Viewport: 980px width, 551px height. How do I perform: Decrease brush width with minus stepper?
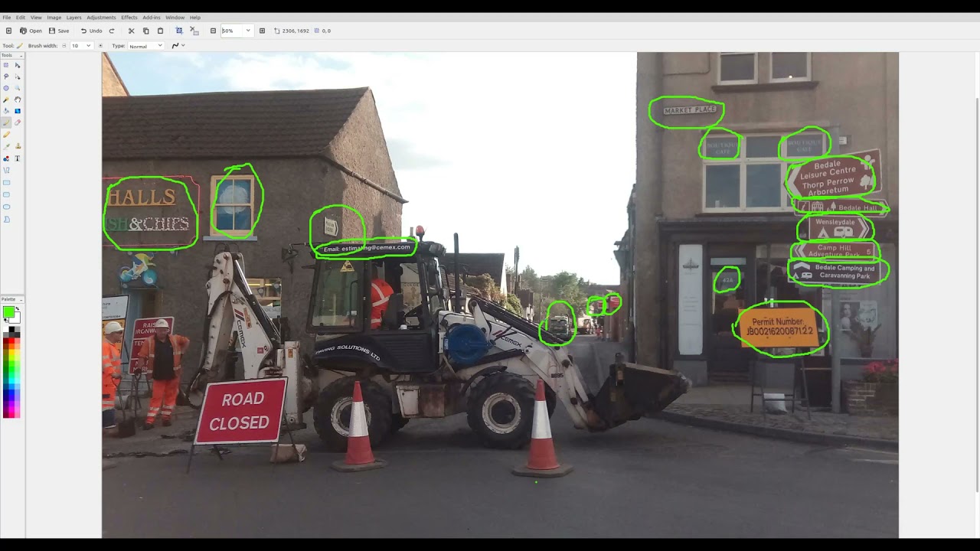(x=64, y=46)
